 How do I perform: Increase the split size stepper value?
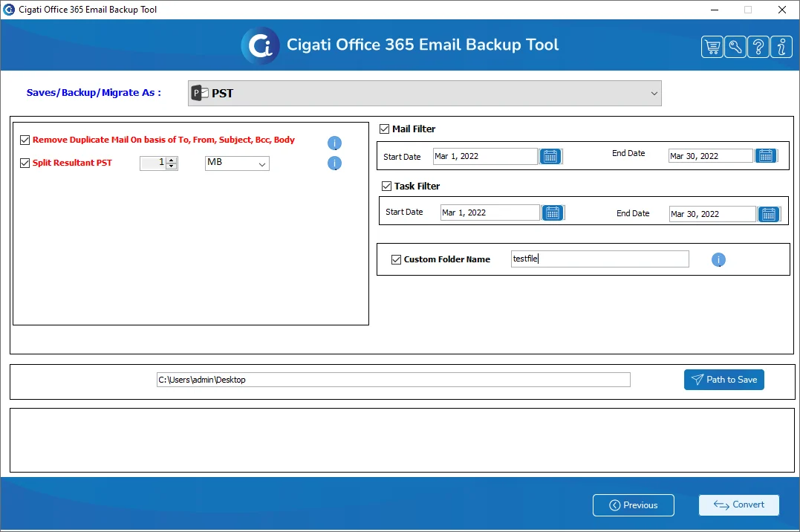click(x=172, y=160)
